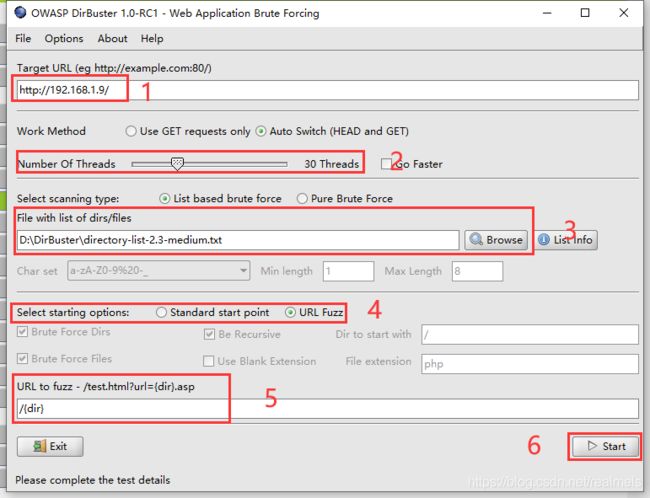The image size is (650, 498).
Task: Open the File menu
Action: pyautogui.click(x=23, y=39)
